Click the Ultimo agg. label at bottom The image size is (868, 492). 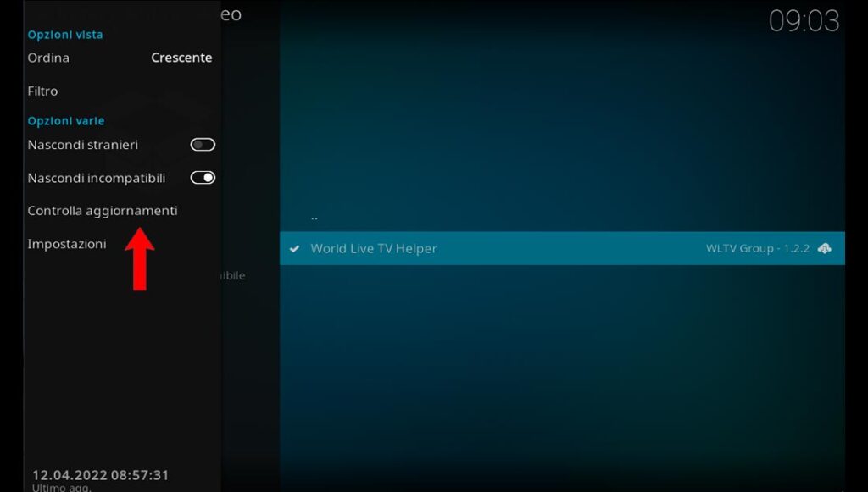pos(61,488)
